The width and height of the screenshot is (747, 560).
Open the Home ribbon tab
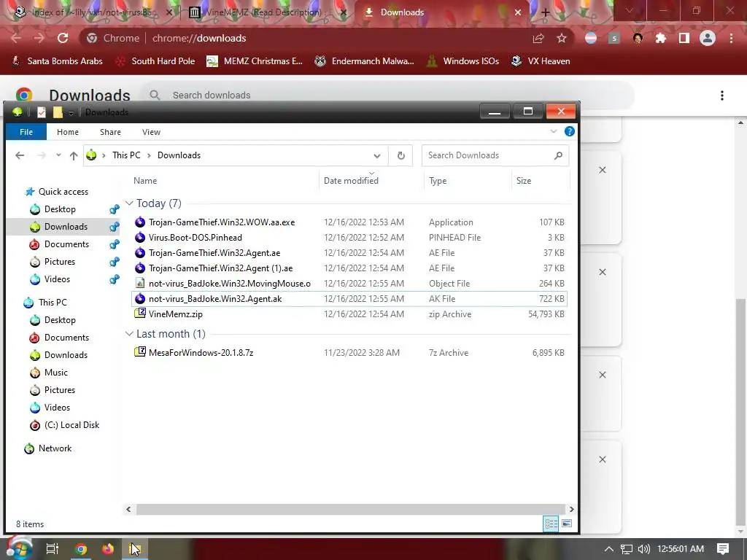[68, 132]
